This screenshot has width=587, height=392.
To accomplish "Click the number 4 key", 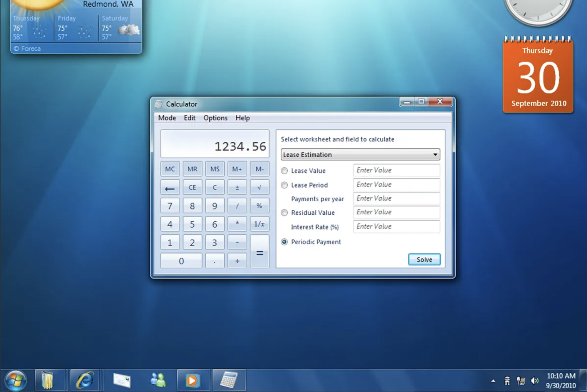I will [170, 224].
